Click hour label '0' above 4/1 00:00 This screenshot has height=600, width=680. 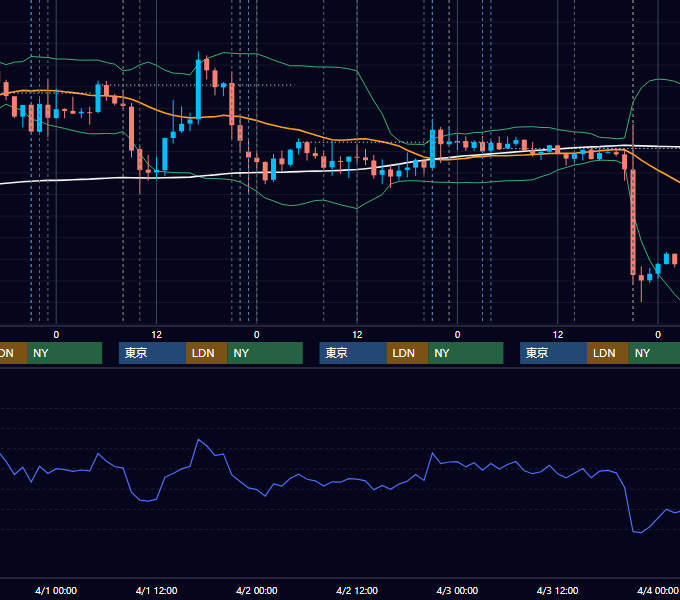click(x=56, y=335)
